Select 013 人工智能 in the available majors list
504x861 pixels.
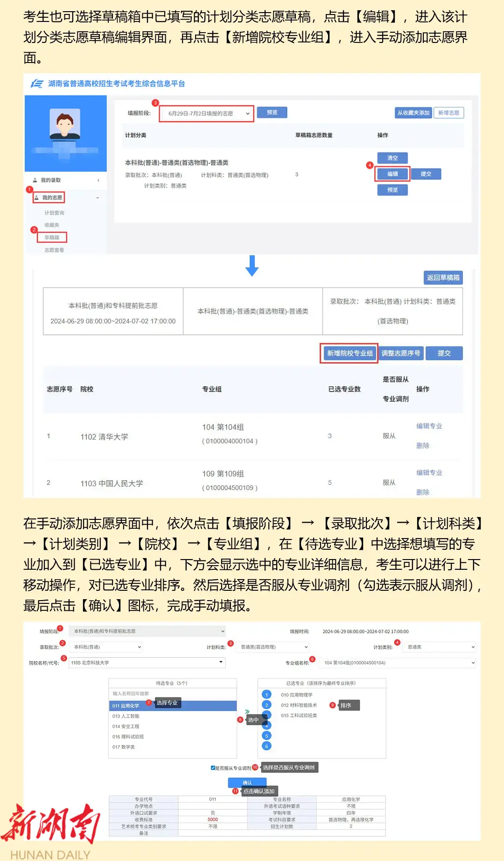click(126, 716)
